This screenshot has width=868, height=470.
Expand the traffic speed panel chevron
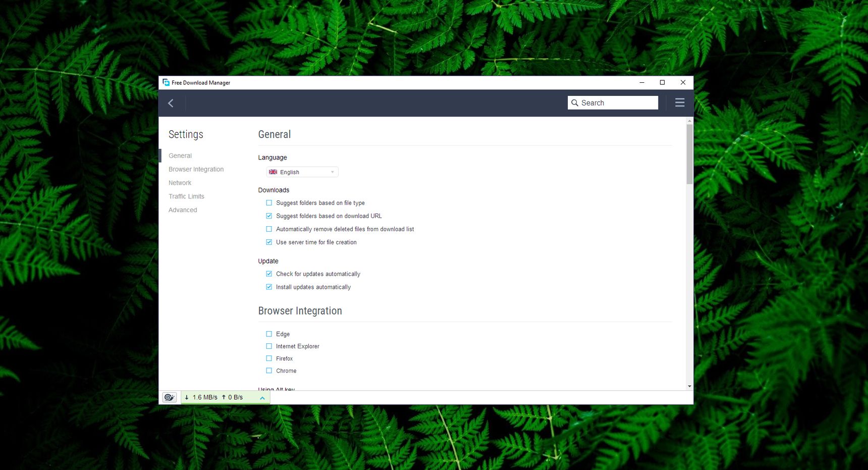click(x=262, y=398)
